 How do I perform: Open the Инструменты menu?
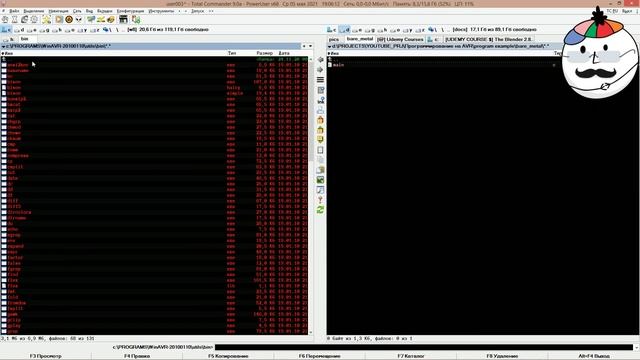coord(161,11)
